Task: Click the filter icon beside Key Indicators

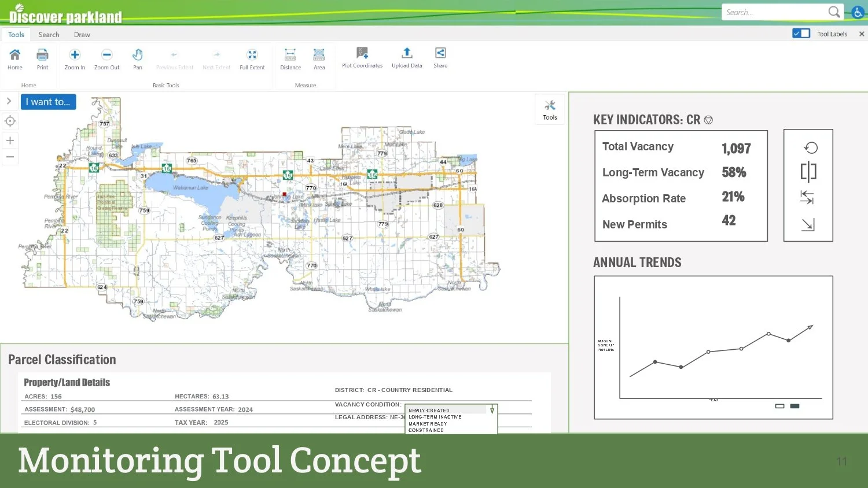Action: [708, 120]
